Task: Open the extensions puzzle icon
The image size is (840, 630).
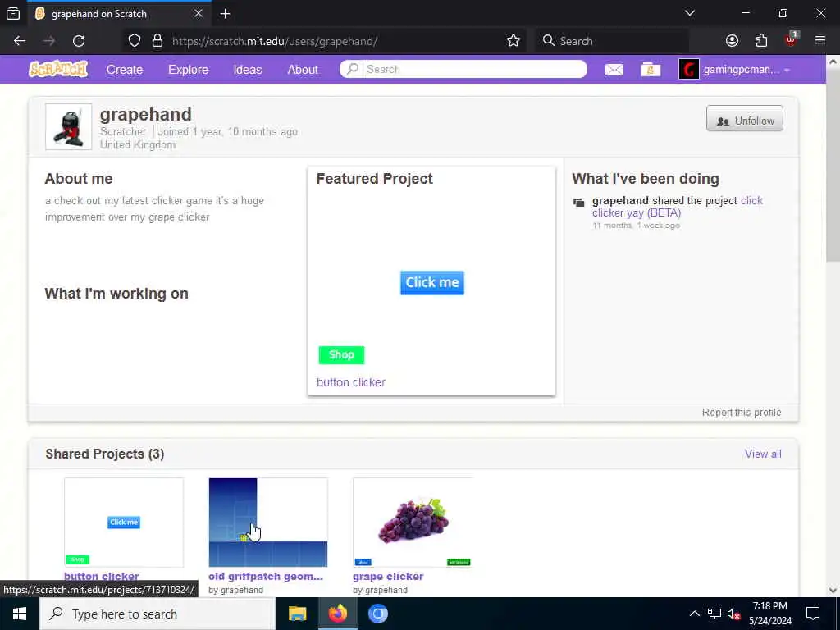Action: [761, 41]
